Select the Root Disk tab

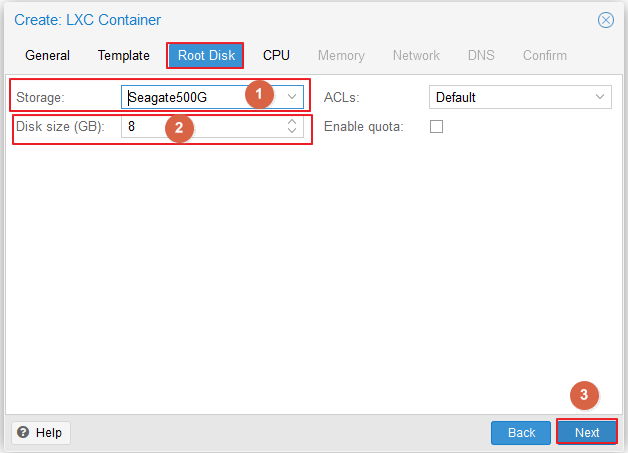click(206, 55)
